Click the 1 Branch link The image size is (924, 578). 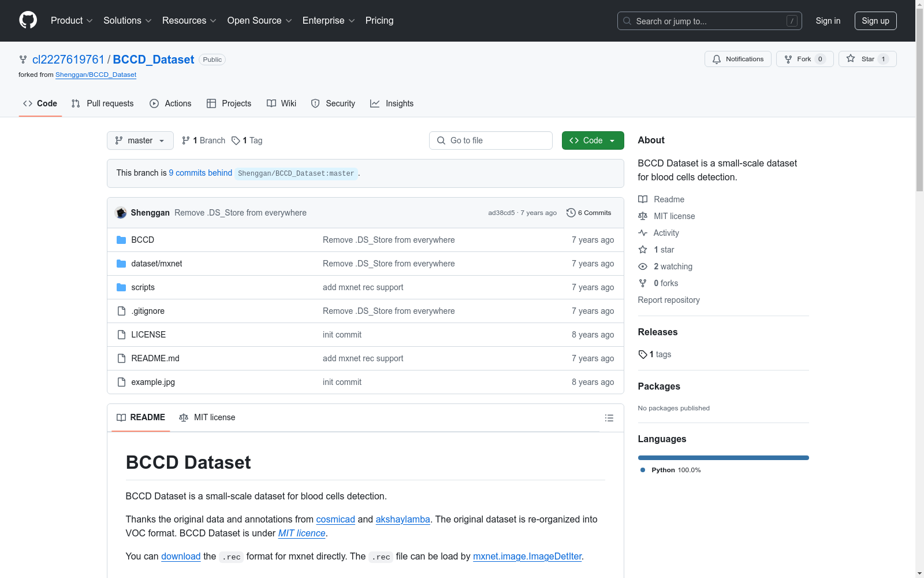(x=203, y=140)
